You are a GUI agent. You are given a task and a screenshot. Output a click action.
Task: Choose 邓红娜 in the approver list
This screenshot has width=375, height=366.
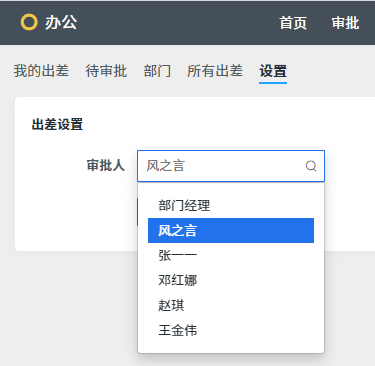point(231,280)
